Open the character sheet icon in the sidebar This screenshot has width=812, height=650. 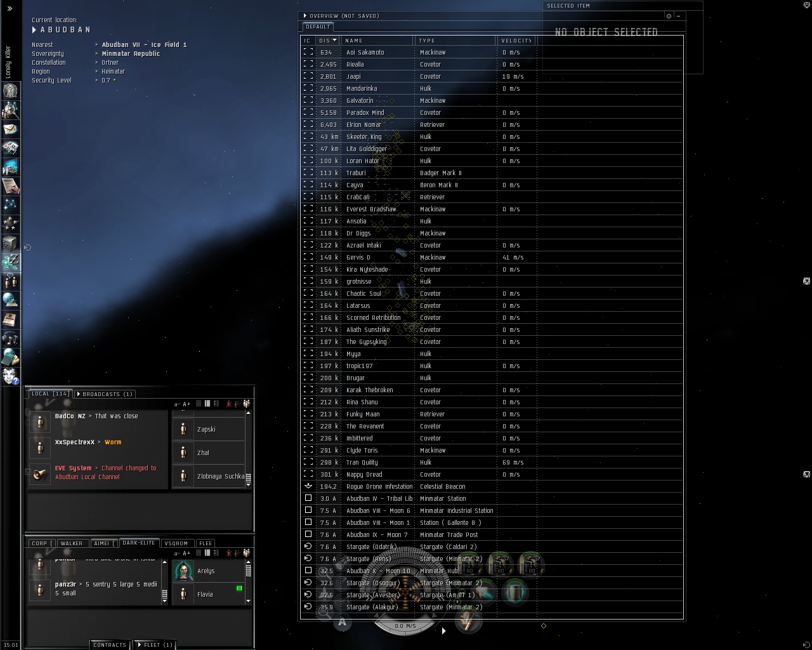click(x=10, y=91)
